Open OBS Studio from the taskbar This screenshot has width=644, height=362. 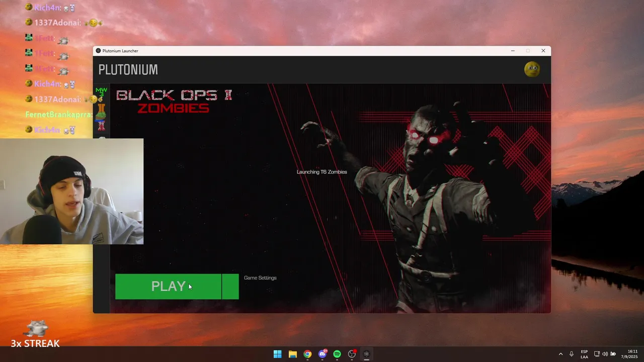(352, 354)
